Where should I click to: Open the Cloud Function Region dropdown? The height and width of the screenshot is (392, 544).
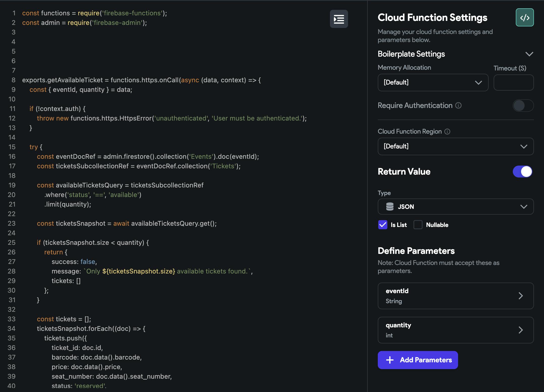(x=455, y=146)
